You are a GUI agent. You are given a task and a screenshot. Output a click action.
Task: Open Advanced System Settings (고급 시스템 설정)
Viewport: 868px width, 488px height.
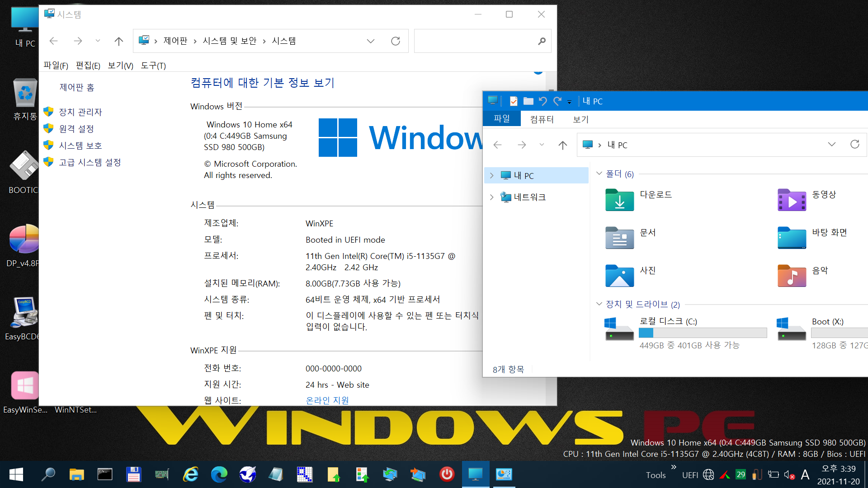click(x=90, y=162)
